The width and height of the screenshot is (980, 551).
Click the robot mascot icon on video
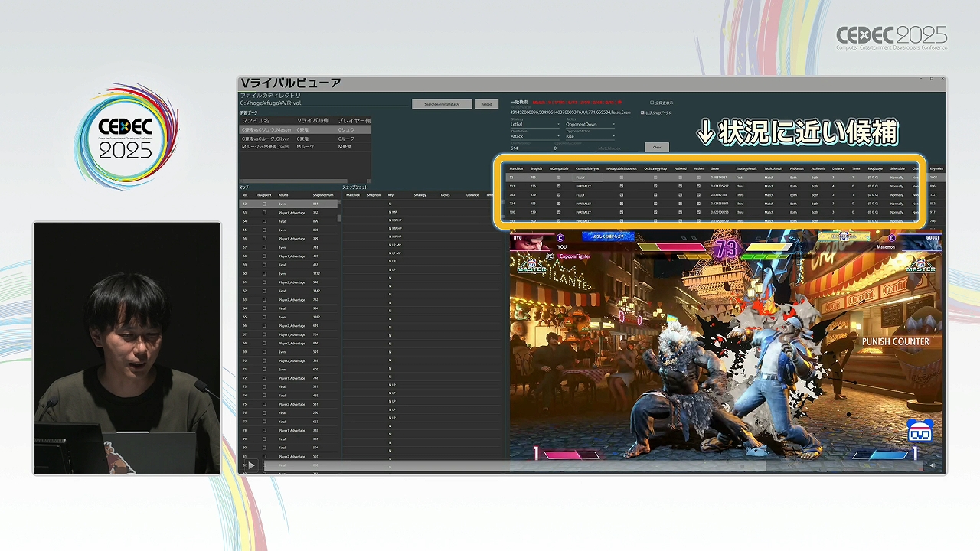point(919,431)
